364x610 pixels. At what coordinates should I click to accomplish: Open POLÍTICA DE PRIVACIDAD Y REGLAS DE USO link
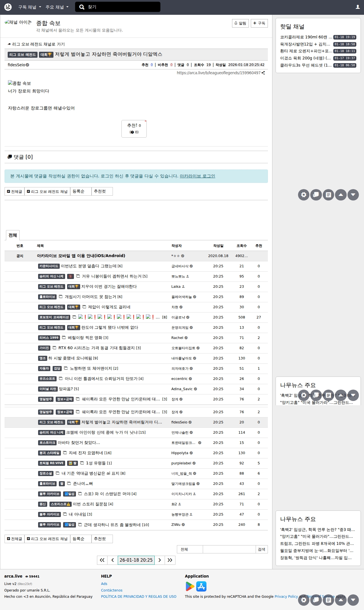click(139, 596)
